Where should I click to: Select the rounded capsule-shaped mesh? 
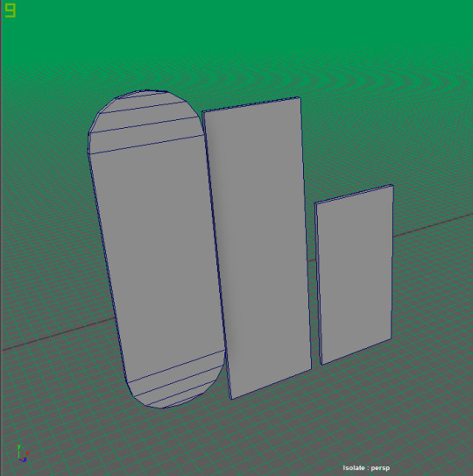[156, 249]
